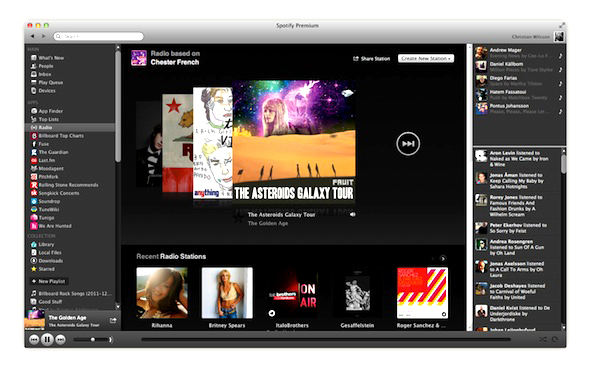Screen dimensions: 590x369
Task: Skip to the next radio track
Action: point(408,144)
